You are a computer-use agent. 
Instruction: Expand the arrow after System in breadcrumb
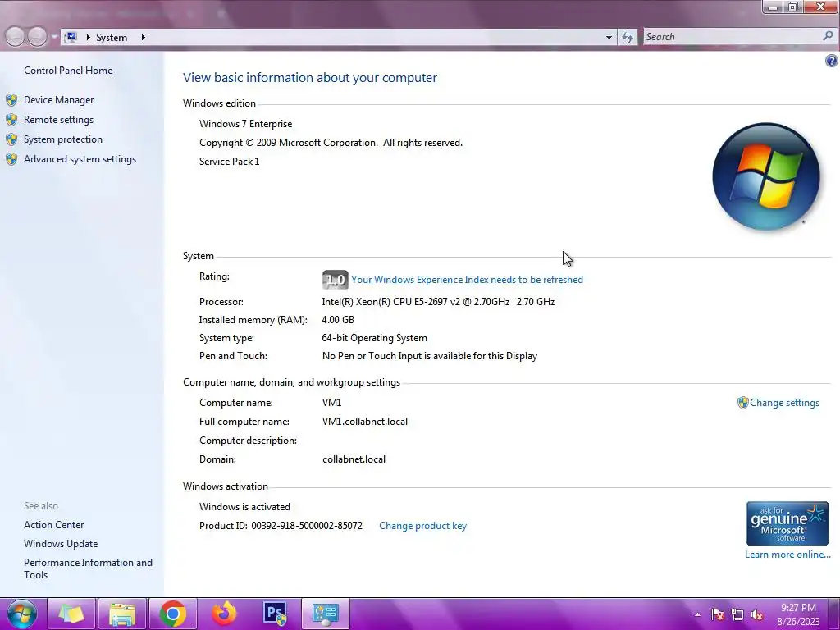click(x=143, y=38)
